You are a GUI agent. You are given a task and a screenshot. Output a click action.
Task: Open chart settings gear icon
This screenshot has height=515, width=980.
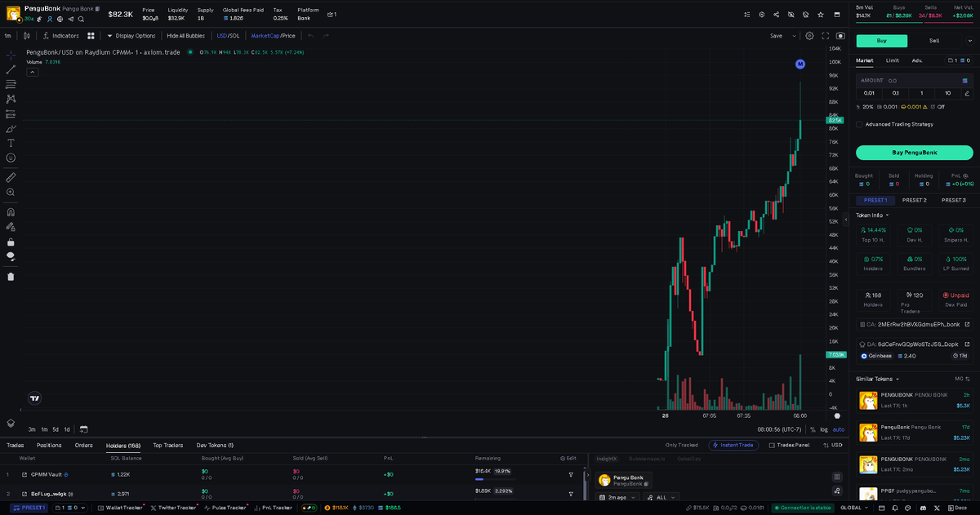[809, 36]
